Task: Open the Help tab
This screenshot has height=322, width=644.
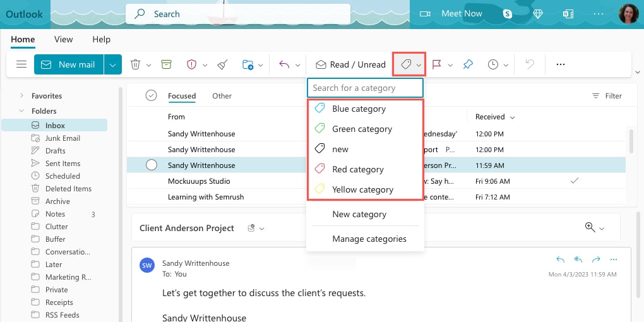Action: coord(101,39)
